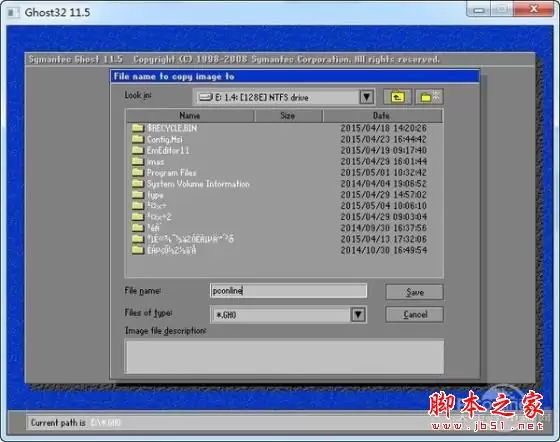Open the *.GHO file type combo box
This screenshot has width=560, height=442.
pos(288,315)
